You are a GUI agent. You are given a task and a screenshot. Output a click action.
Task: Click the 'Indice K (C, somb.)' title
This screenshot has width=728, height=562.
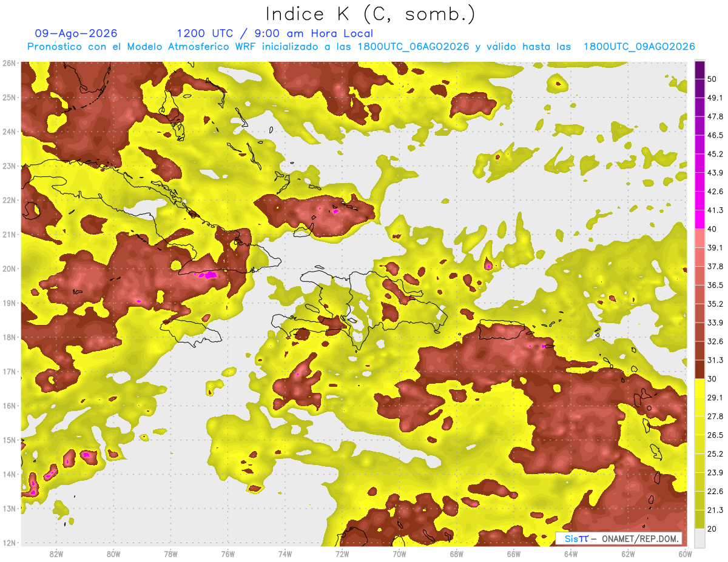click(x=371, y=14)
